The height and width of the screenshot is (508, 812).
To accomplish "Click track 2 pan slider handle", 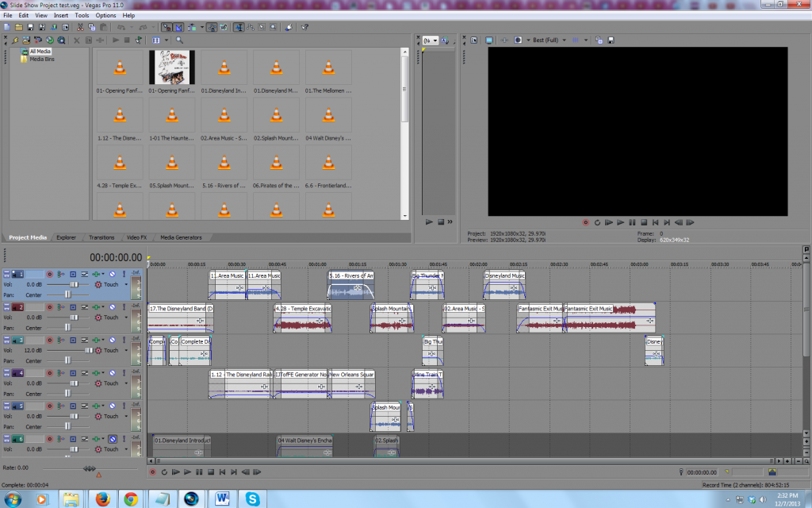I will point(67,328).
